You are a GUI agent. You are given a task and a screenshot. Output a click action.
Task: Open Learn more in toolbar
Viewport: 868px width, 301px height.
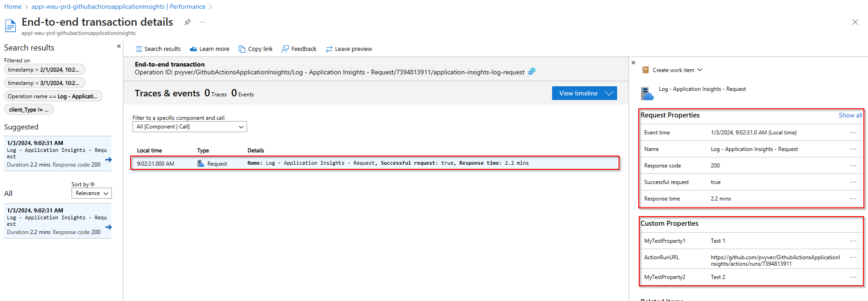[210, 49]
